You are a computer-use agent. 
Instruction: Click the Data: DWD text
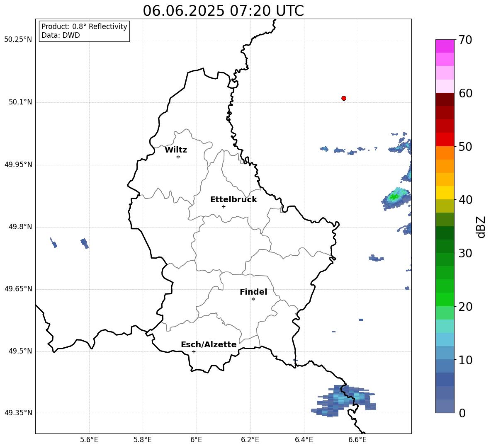pos(61,35)
